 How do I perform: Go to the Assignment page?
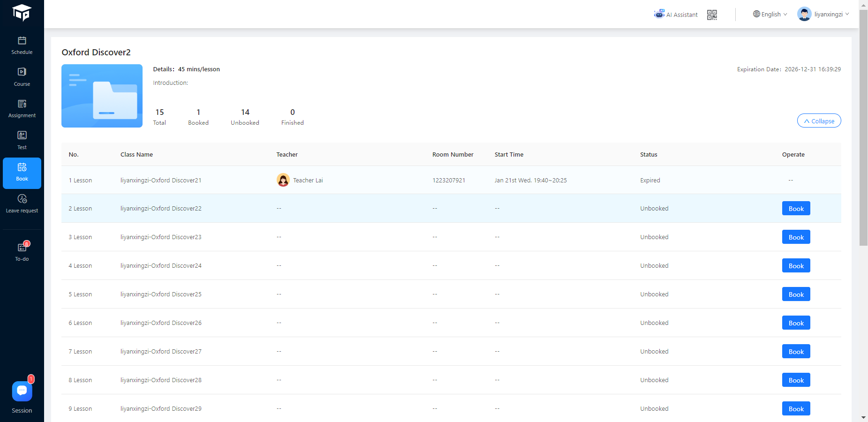pyautogui.click(x=22, y=108)
